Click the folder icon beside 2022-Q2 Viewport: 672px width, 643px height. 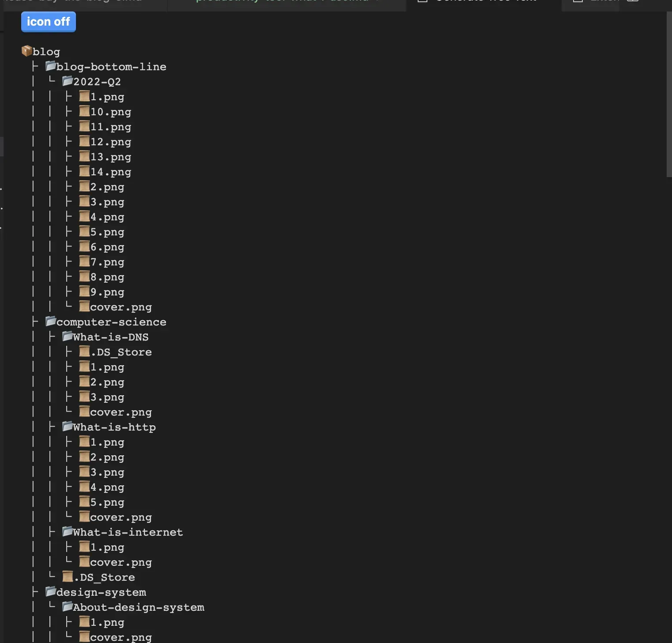pos(67,81)
